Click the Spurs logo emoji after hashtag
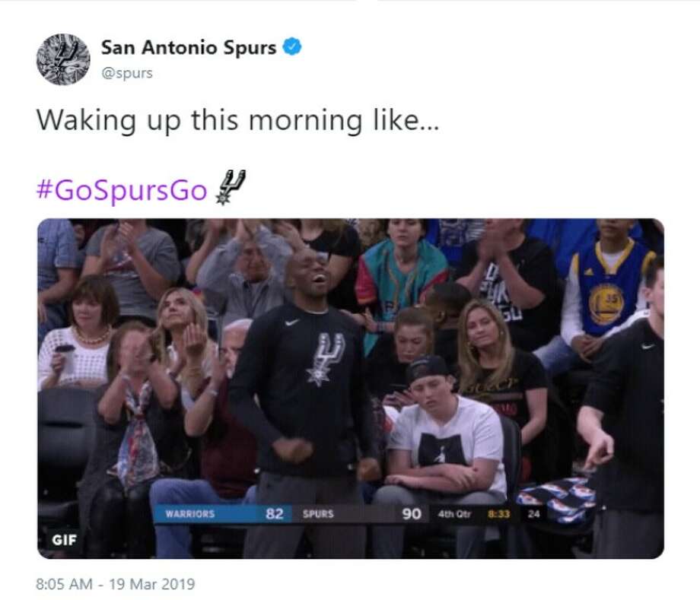This screenshot has height=600, width=700. (231, 187)
